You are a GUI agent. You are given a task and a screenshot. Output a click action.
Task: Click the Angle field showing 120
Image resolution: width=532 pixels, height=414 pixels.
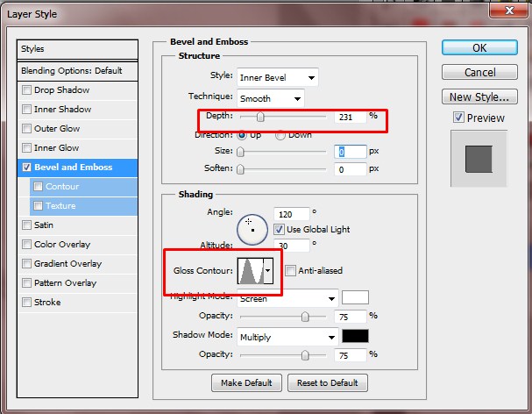[x=292, y=214]
